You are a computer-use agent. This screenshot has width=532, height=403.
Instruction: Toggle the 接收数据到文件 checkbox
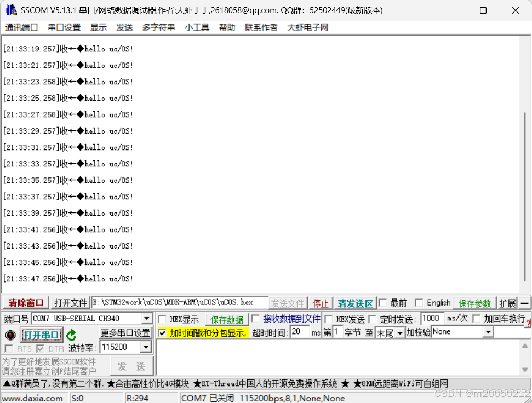pyautogui.click(x=255, y=319)
